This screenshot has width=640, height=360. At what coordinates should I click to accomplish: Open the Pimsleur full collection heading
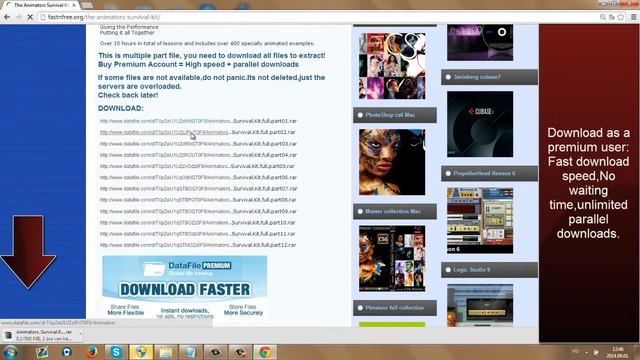tap(395, 308)
